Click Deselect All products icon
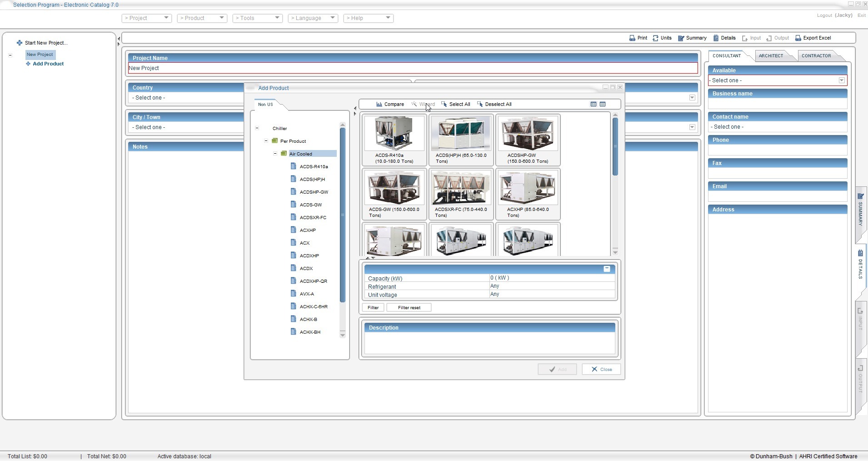Viewport: 868px width, 461px height. (480, 104)
